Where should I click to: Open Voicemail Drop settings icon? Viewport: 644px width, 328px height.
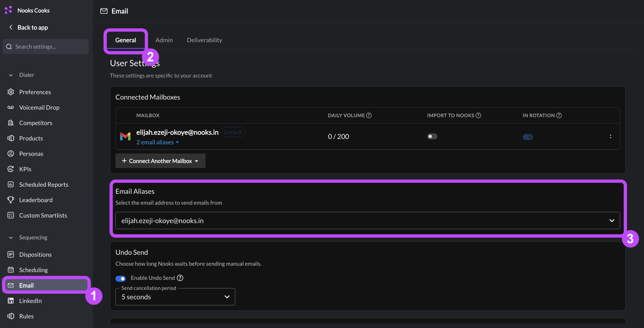10,107
